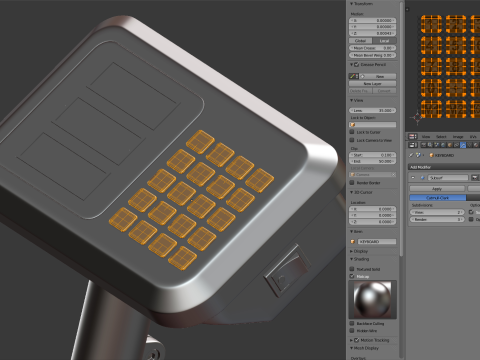Select the Catmull-Clark subdivision type
The height and width of the screenshot is (360, 480).
pos(438,198)
